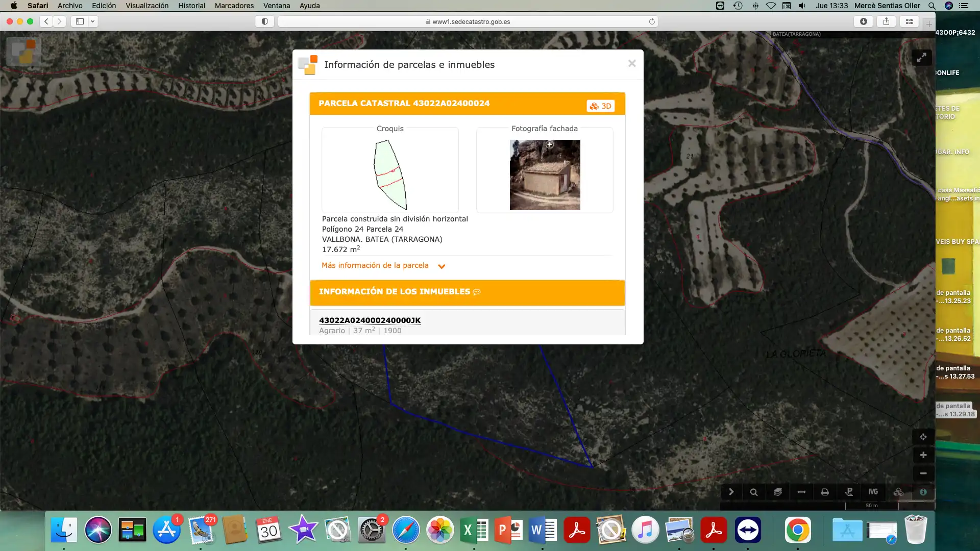Enlarge the fachada photograph thumbnail

pos(545,175)
